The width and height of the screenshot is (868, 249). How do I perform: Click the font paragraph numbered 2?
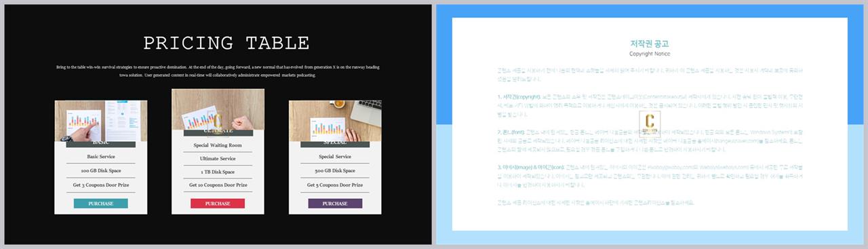click(650, 142)
